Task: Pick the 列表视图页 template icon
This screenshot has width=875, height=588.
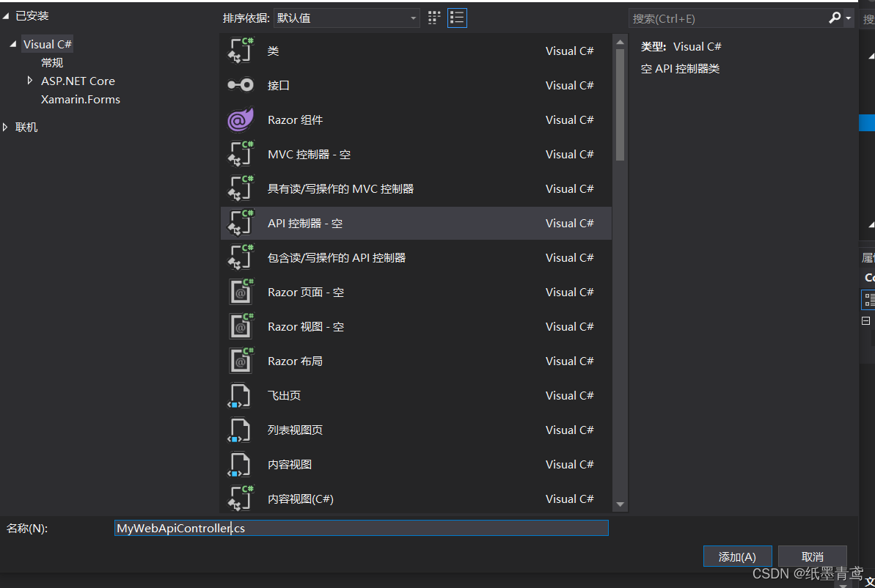Action: point(239,430)
